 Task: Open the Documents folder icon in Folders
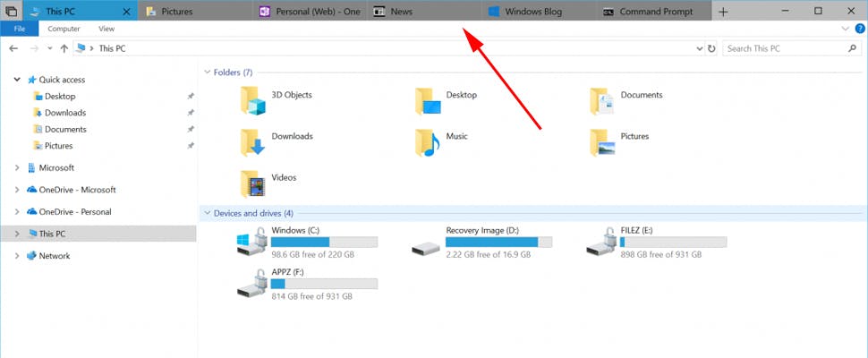click(x=602, y=101)
